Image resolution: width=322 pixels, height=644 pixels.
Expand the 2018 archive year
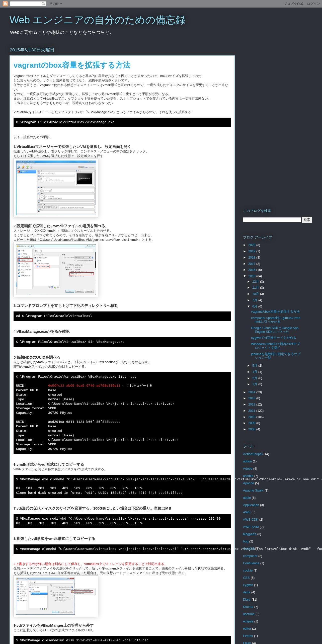tap(245, 258)
